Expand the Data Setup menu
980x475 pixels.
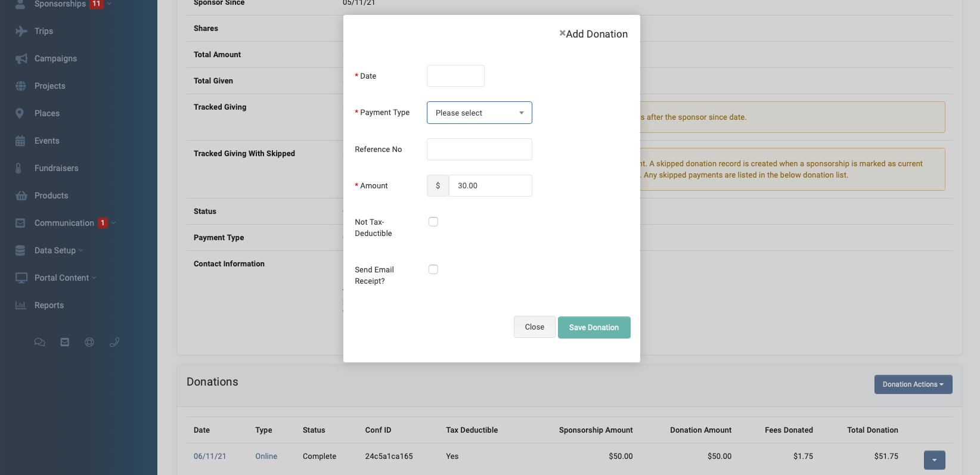55,250
